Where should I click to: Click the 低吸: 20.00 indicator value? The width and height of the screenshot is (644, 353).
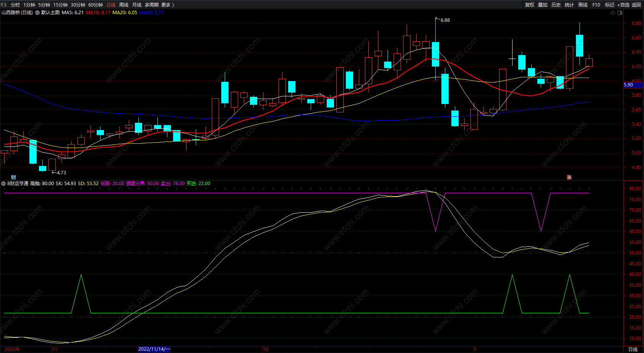coord(112,184)
